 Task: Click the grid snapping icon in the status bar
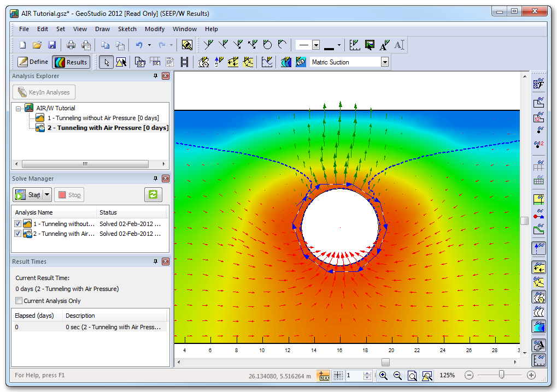pyautogui.click(x=337, y=376)
